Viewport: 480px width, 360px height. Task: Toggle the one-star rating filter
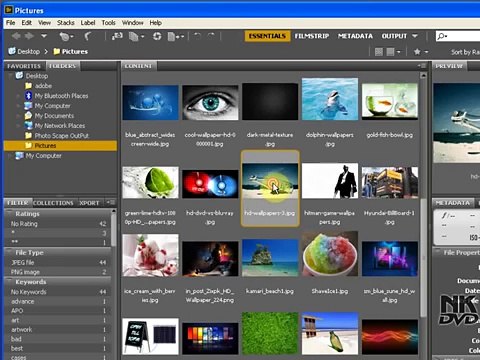pyautogui.click(x=58, y=233)
